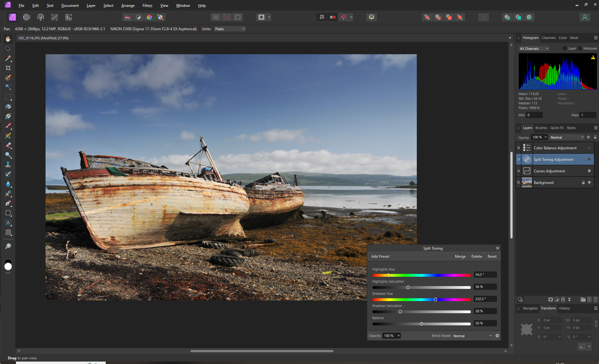
Task: Click Delete in Split Toning dialog
Action: tap(477, 256)
